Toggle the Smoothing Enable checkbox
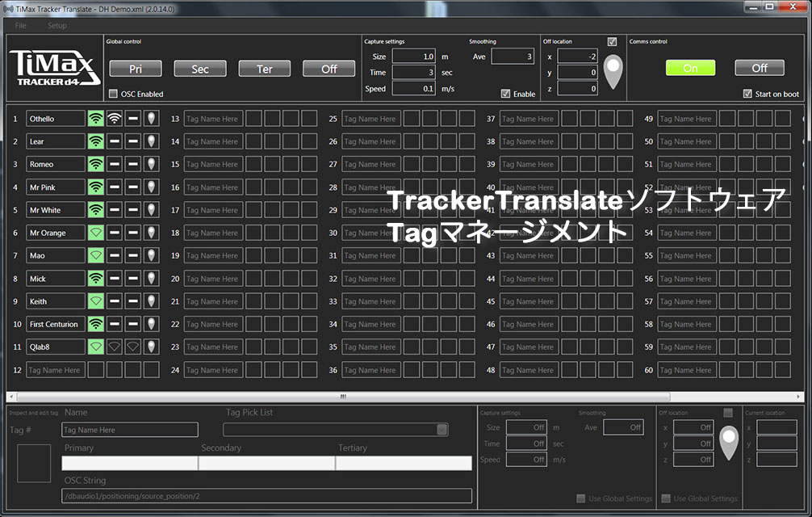The width and height of the screenshot is (812, 517). pos(505,94)
